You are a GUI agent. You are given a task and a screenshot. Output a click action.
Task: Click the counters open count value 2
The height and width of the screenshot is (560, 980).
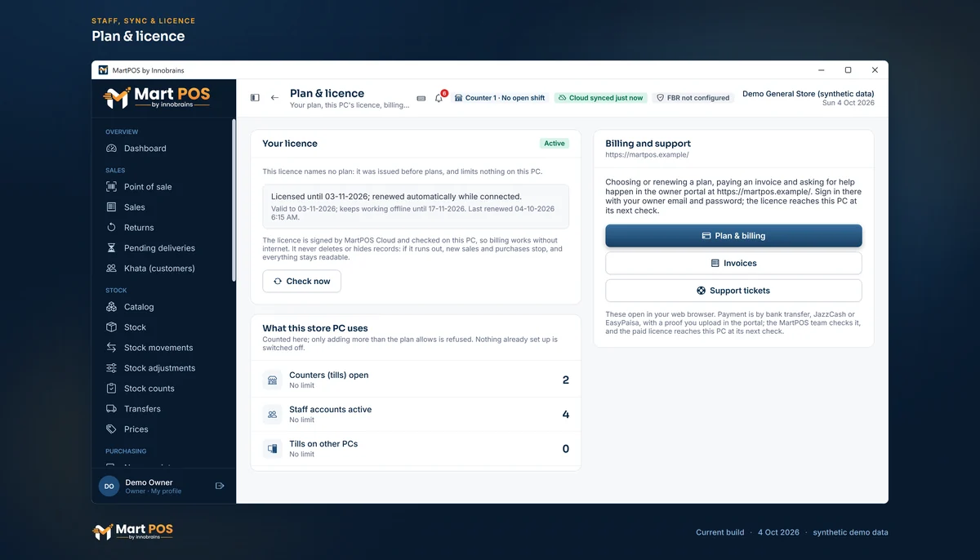pos(566,380)
